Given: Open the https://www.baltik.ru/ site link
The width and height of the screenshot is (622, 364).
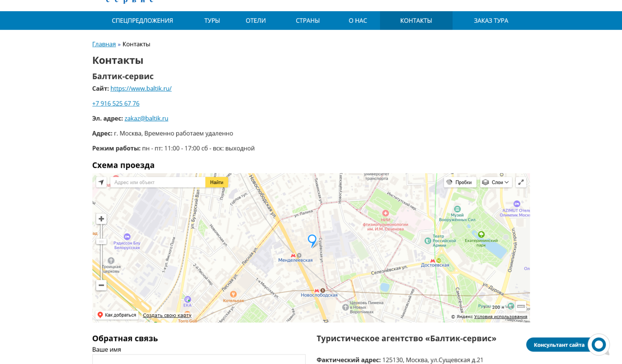Looking at the screenshot, I should click(x=141, y=89).
